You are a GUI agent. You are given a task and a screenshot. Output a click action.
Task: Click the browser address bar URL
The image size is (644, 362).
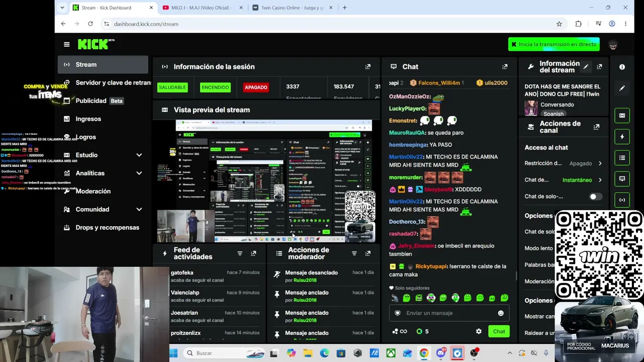point(146,24)
